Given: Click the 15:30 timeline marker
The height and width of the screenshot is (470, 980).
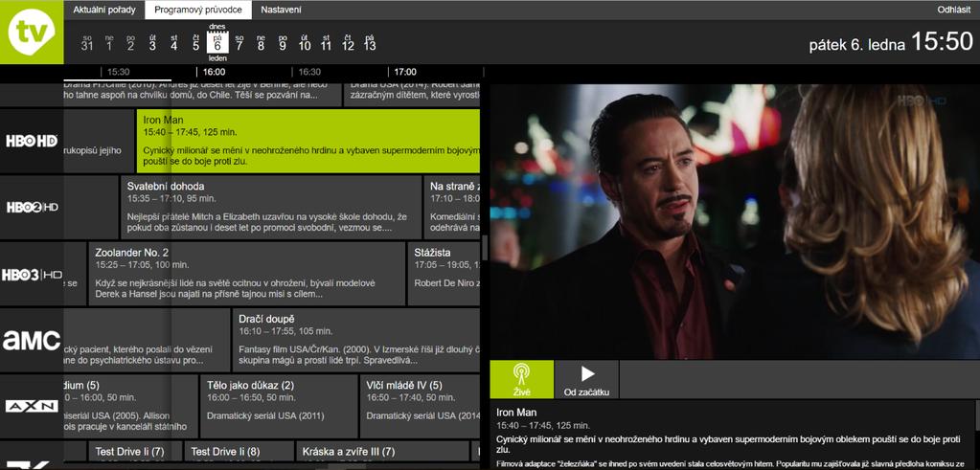Looking at the screenshot, I should (x=119, y=72).
